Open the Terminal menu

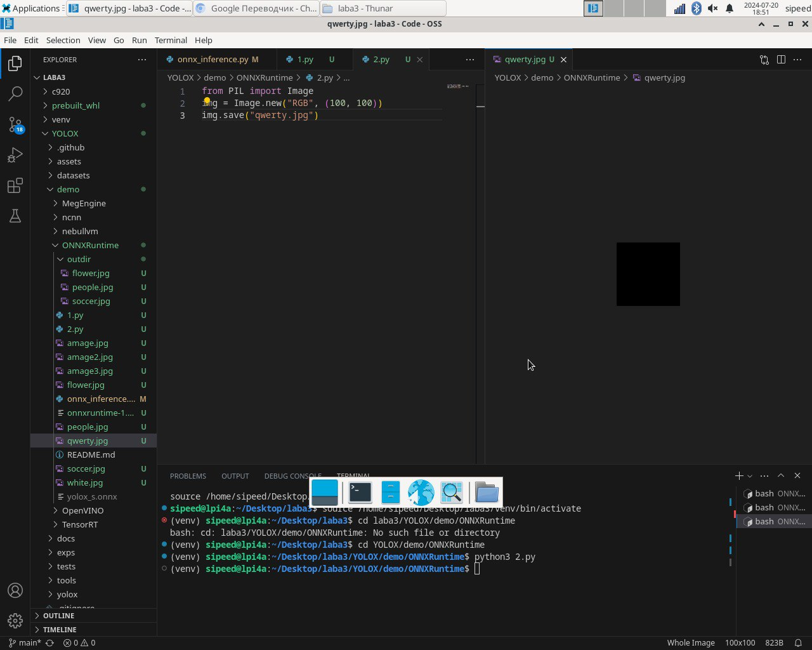(171, 40)
